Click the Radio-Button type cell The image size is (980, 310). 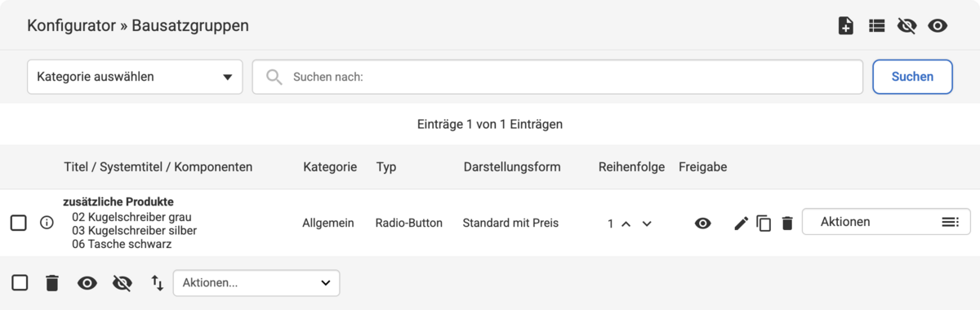(x=409, y=223)
